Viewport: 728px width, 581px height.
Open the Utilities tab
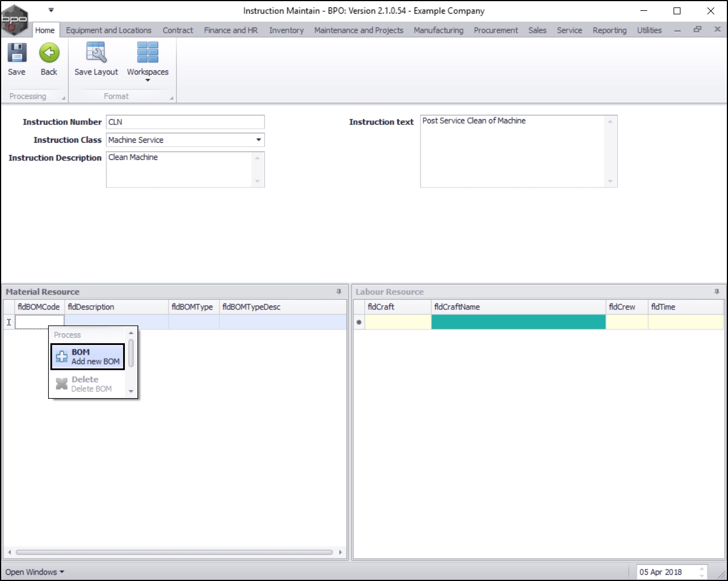(x=649, y=30)
